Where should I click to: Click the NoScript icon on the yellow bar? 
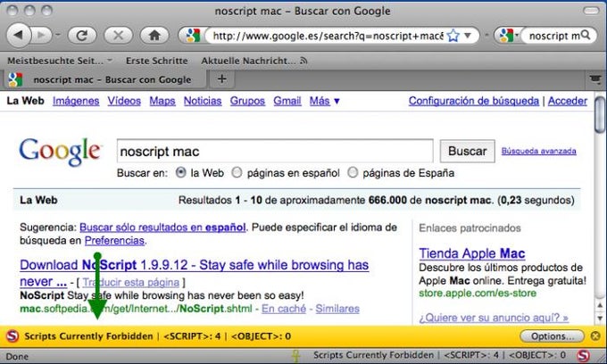point(12,335)
